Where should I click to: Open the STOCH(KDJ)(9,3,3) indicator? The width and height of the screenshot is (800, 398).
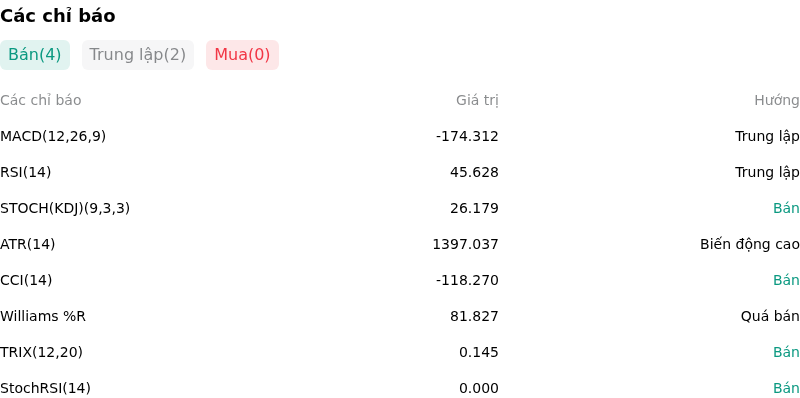click(65, 208)
